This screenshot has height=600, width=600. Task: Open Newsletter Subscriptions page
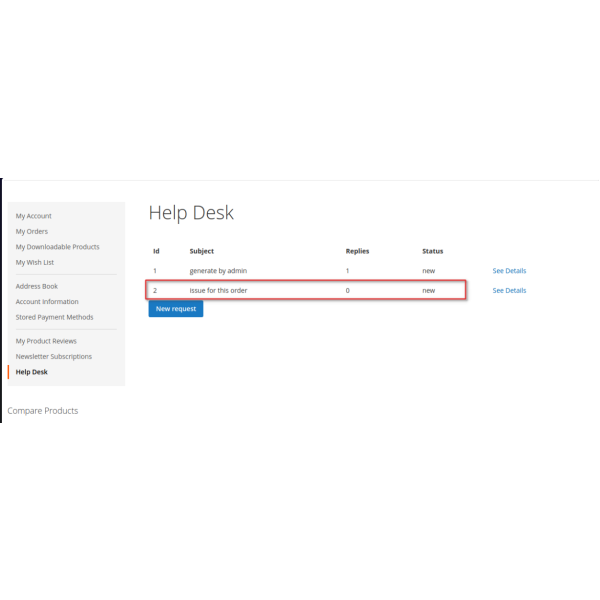pos(53,356)
